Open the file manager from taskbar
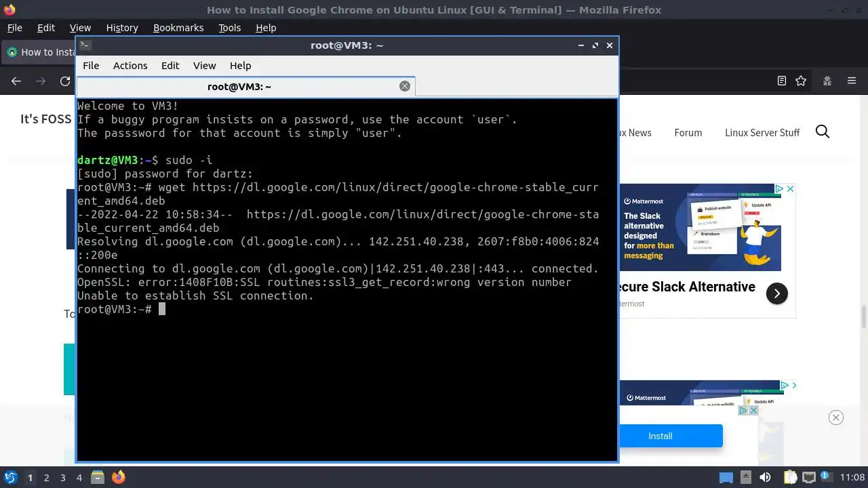 (98, 478)
